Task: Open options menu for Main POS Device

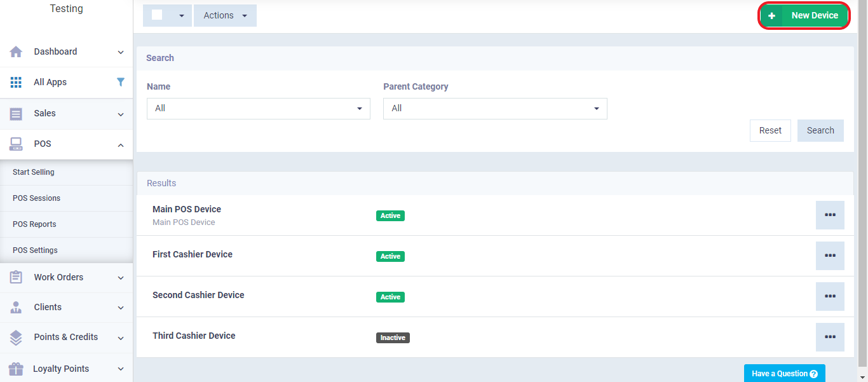Action: click(x=830, y=215)
